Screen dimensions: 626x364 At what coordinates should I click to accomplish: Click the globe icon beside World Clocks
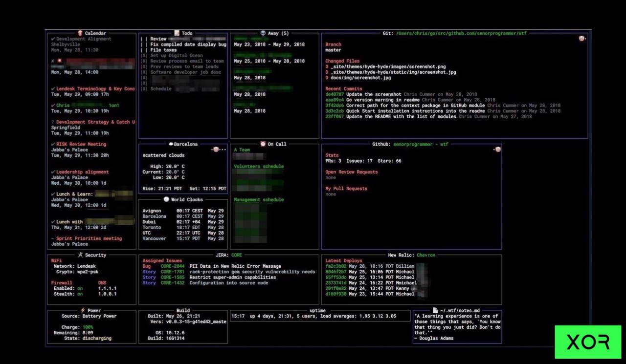(166, 199)
